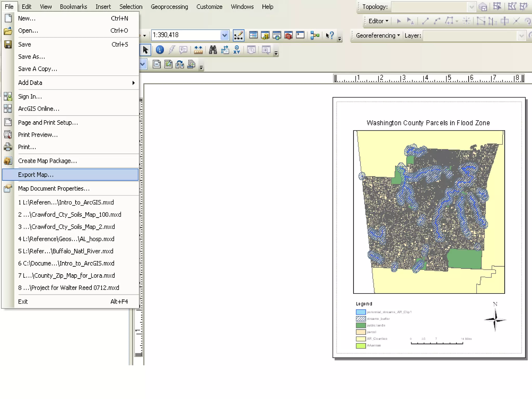Click the What's This help icon
Screen dimensions: 532x399
(330, 35)
